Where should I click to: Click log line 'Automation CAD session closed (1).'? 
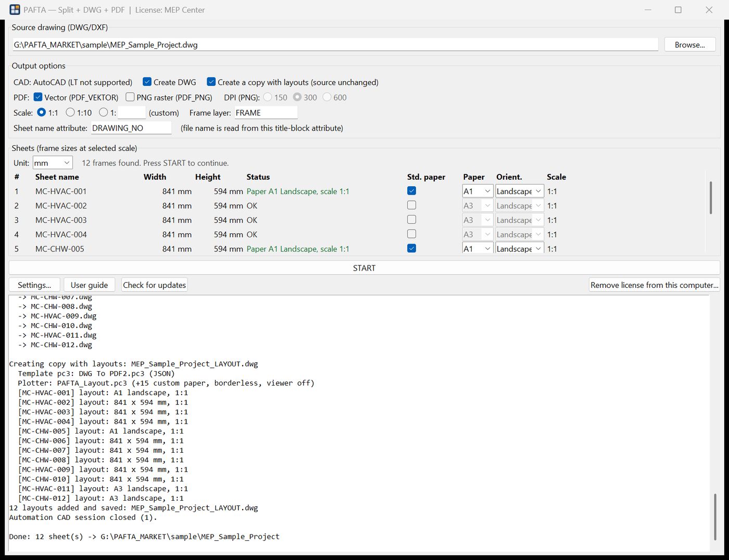coord(83,517)
